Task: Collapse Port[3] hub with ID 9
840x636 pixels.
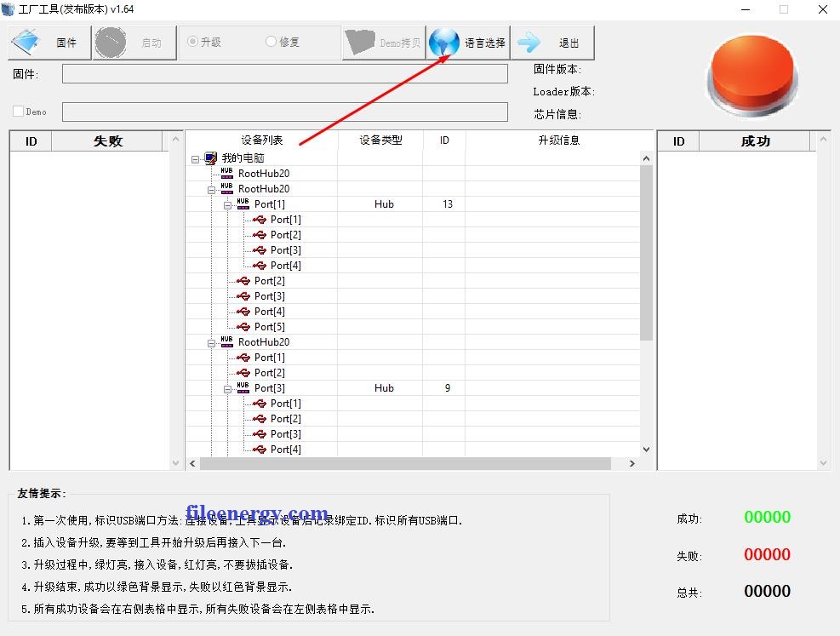Action: tap(227, 389)
